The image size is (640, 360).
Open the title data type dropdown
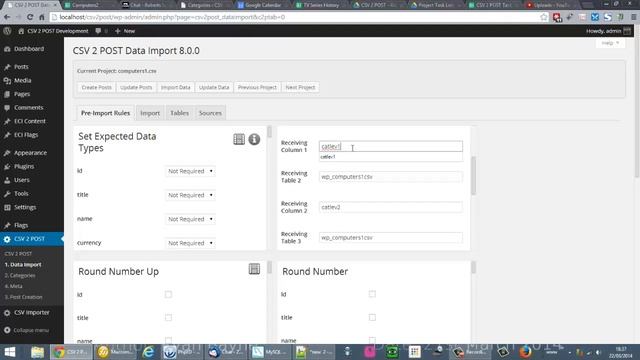(190, 195)
